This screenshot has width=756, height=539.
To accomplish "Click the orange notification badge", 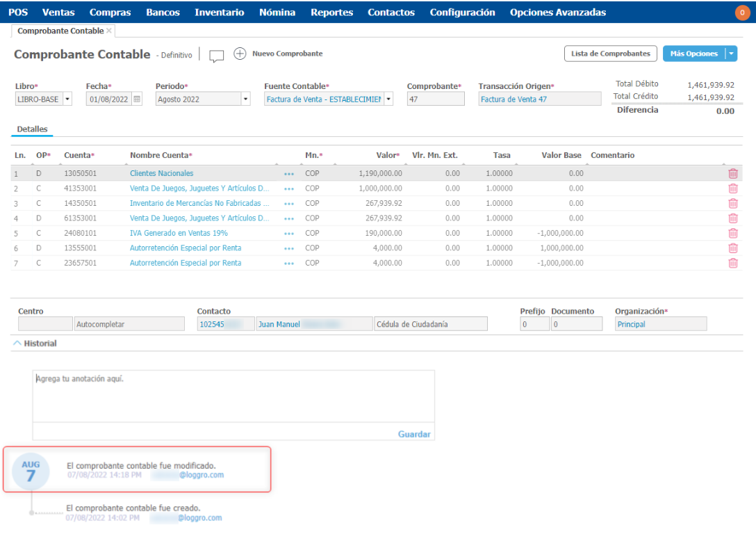I will (741, 13).
